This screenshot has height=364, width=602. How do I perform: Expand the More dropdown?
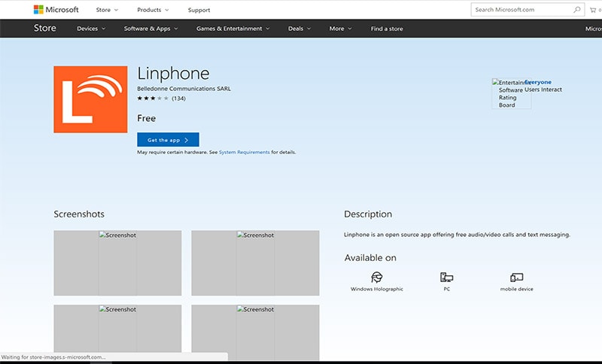340,29
